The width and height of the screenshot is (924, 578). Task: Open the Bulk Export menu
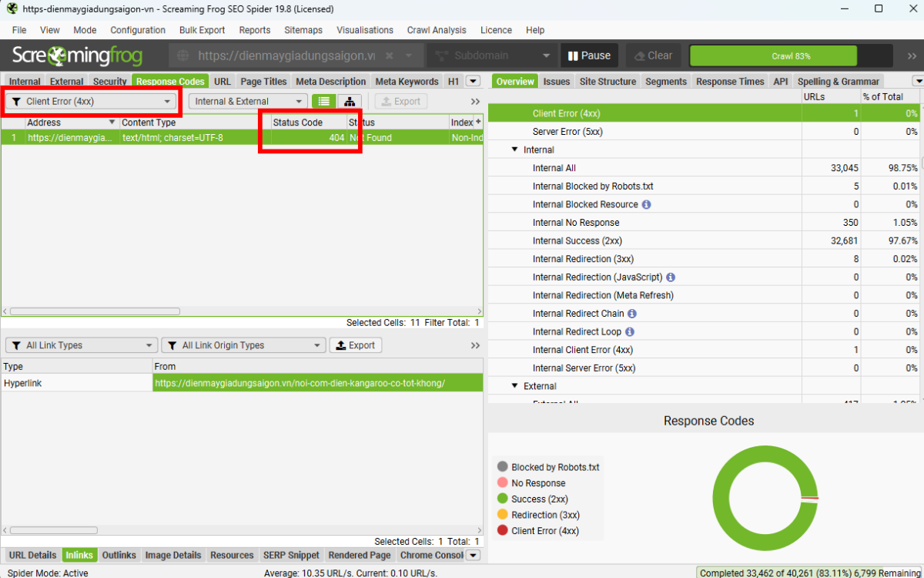(202, 30)
